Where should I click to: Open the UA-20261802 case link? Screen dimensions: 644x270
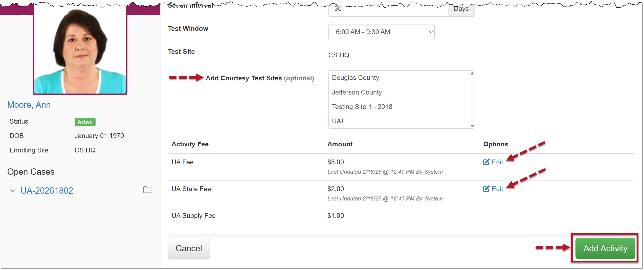(x=47, y=191)
